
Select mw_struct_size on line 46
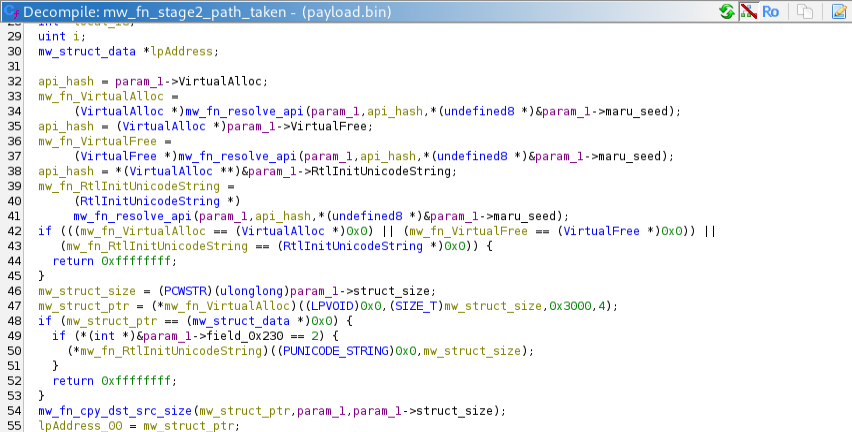[86, 291]
